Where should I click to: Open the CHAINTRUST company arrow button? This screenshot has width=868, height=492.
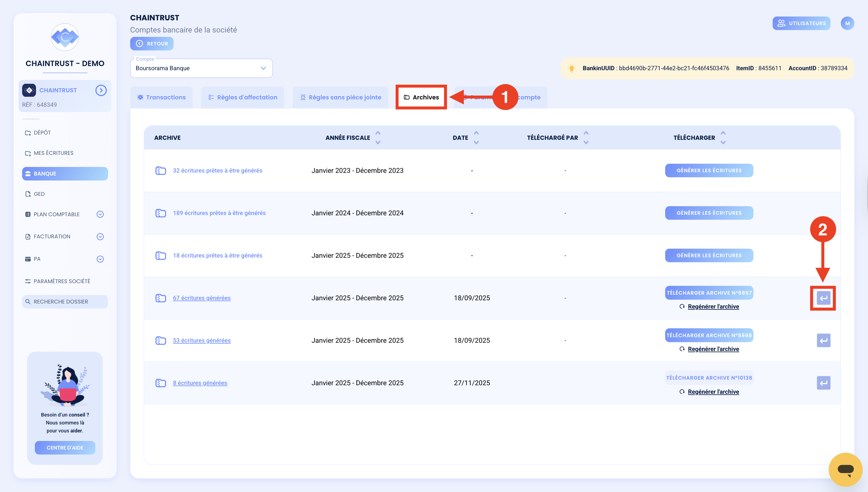pyautogui.click(x=101, y=90)
